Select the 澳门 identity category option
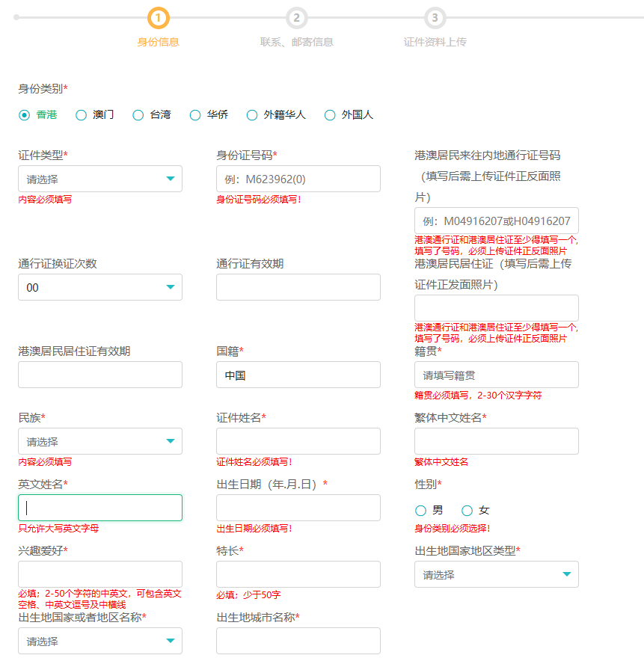 [80, 115]
